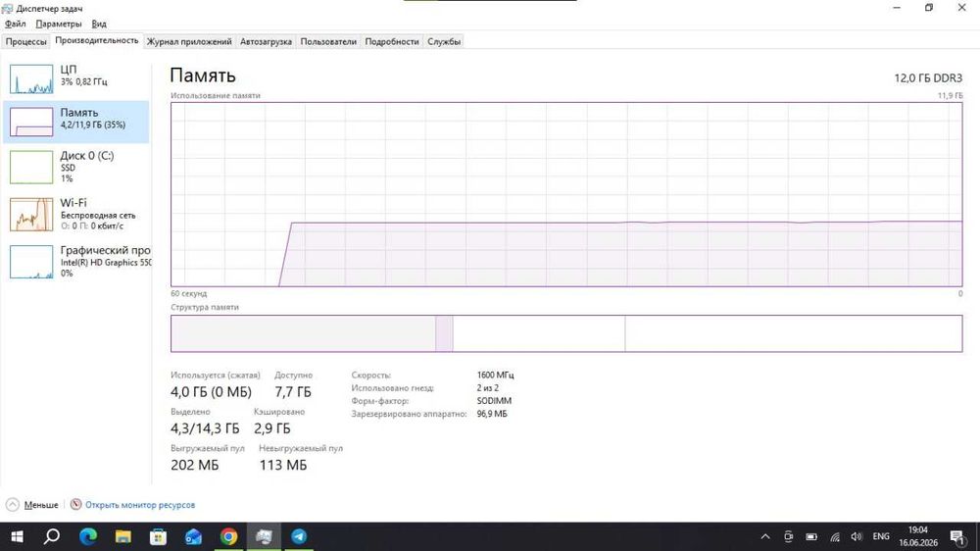
Task: Select the ЦП mini graph thumbnail
Action: point(31,78)
